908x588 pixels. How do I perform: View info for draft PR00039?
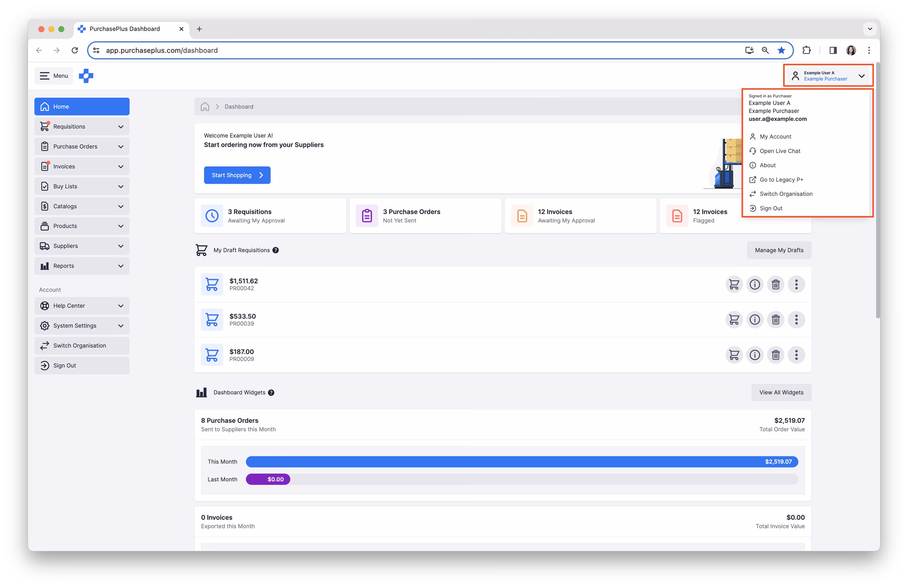pos(755,319)
